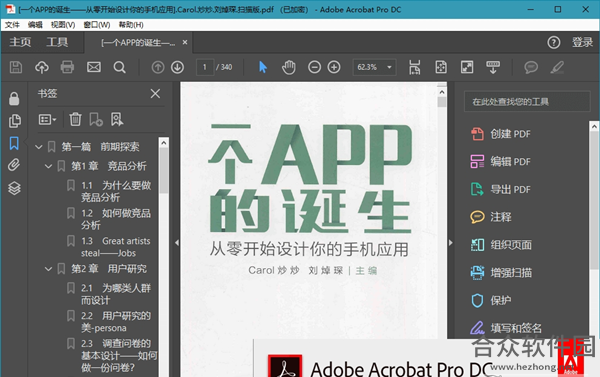600x377 pixels.
Task: Select the highlight pen tool
Action: pyautogui.click(x=557, y=67)
